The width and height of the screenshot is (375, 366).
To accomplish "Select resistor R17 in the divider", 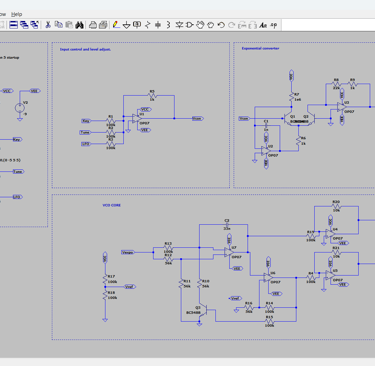I will pos(105,279).
